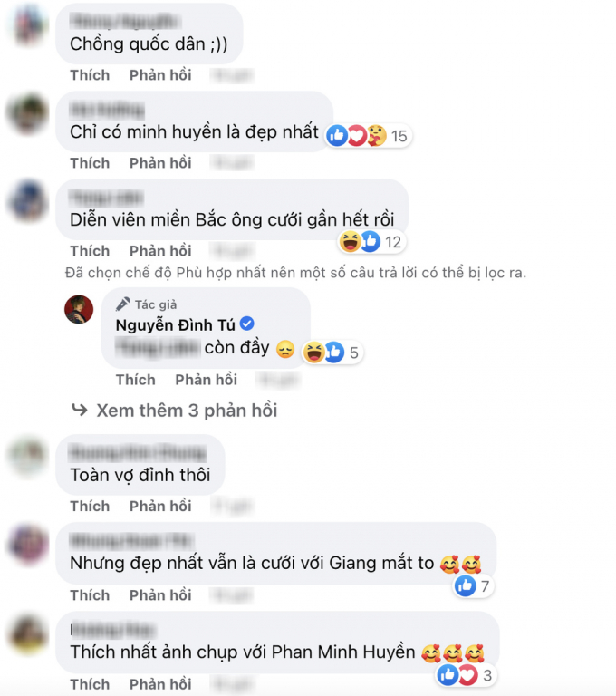Click Thích under 'Chỉ có minh huyền là đẹp nhất'

click(x=90, y=163)
